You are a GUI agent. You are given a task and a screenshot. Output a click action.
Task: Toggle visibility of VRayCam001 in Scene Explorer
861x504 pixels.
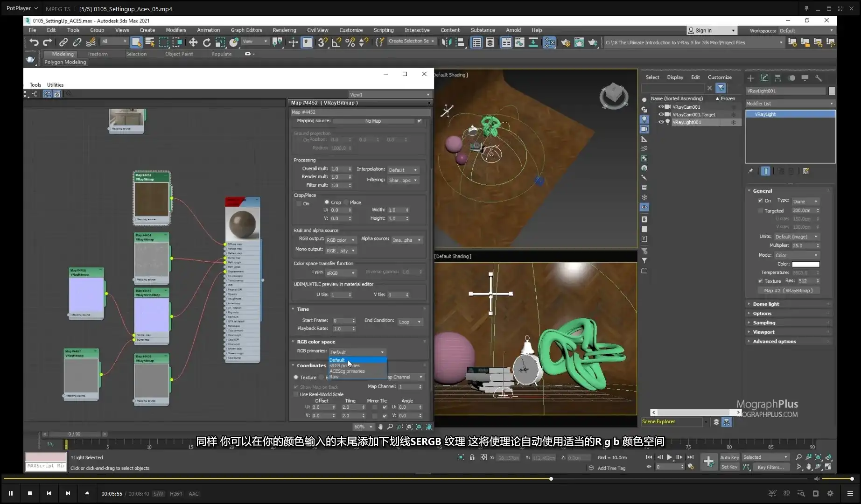(661, 107)
